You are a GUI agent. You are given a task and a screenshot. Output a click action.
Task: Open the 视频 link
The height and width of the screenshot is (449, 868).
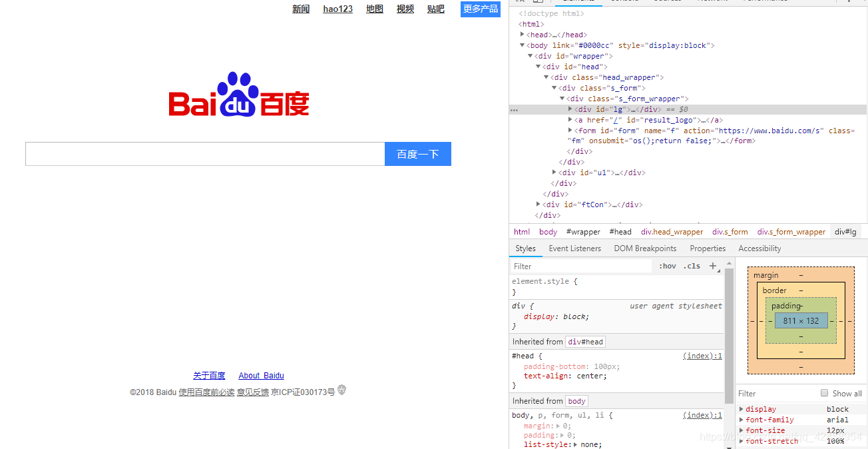point(405,9)
